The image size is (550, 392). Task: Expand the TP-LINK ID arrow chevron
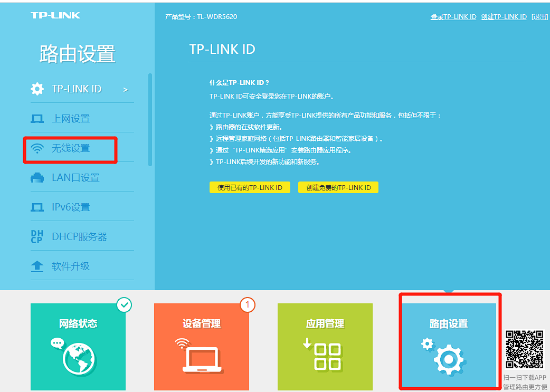(x=125, y=90)
